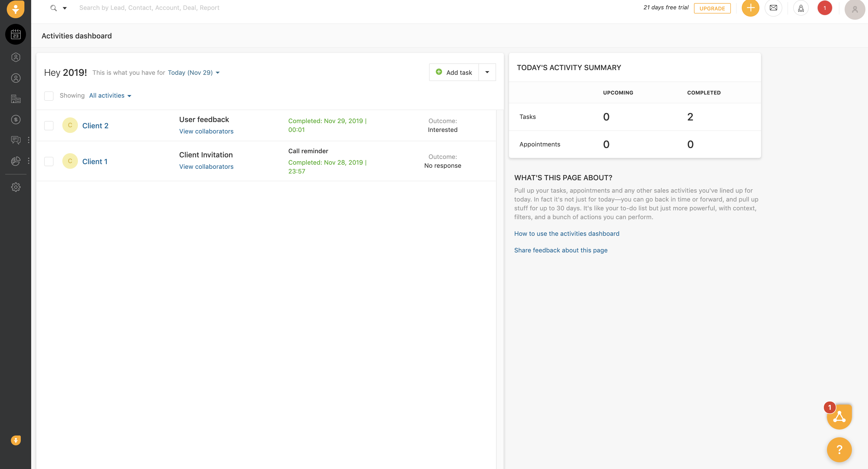Toggle the checkbox next to Client 1
The image size is (868, 469).
[x=49, y=161]
